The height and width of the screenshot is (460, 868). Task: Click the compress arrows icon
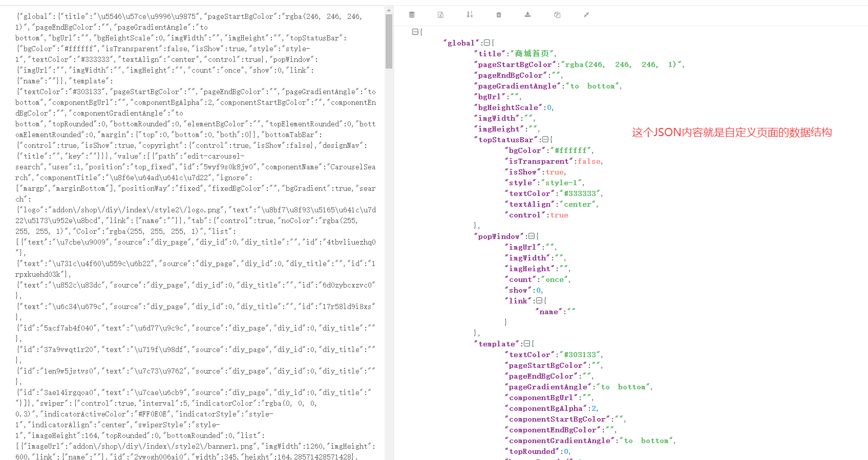tap(586, 15)
